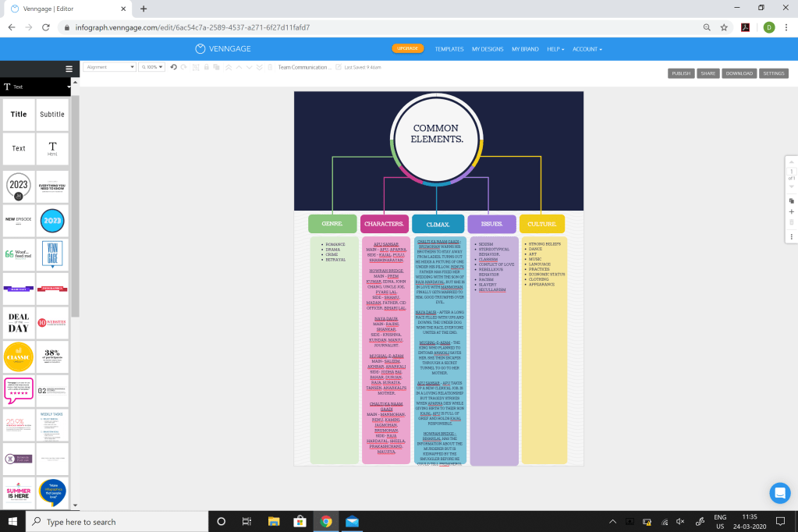
Task: Open the Alignment dropdown
Action: click(x=109, y=67)
